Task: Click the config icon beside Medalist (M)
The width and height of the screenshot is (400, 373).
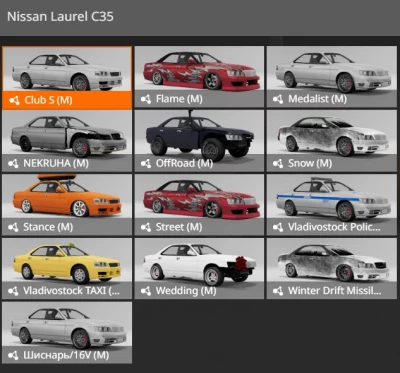Action: 278,99
